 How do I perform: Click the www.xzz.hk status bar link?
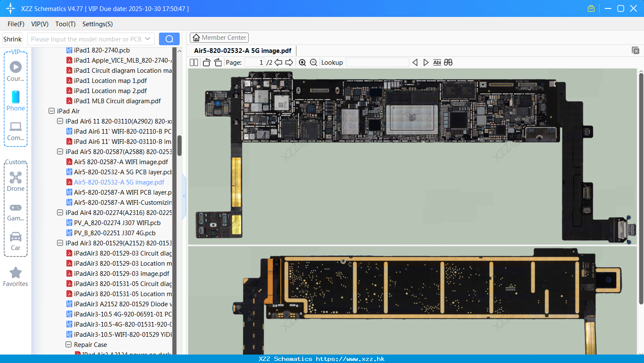click(350, 359)
